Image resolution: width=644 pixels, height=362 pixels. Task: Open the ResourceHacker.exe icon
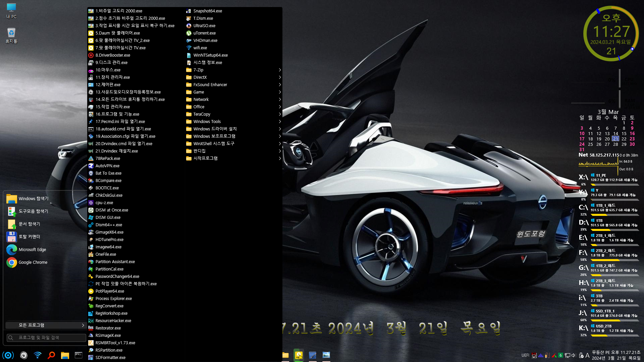click(91, 321)
